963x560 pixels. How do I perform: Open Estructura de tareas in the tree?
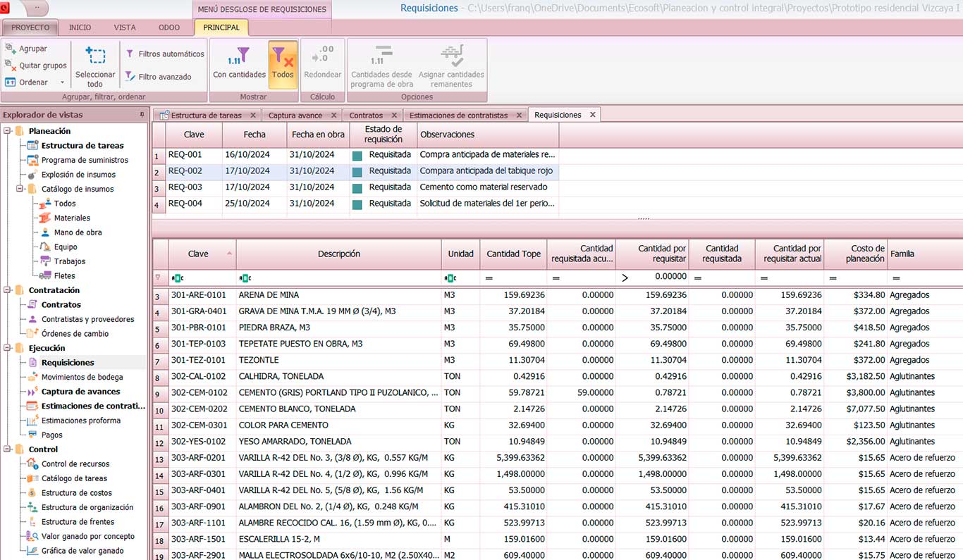[82, 146]
